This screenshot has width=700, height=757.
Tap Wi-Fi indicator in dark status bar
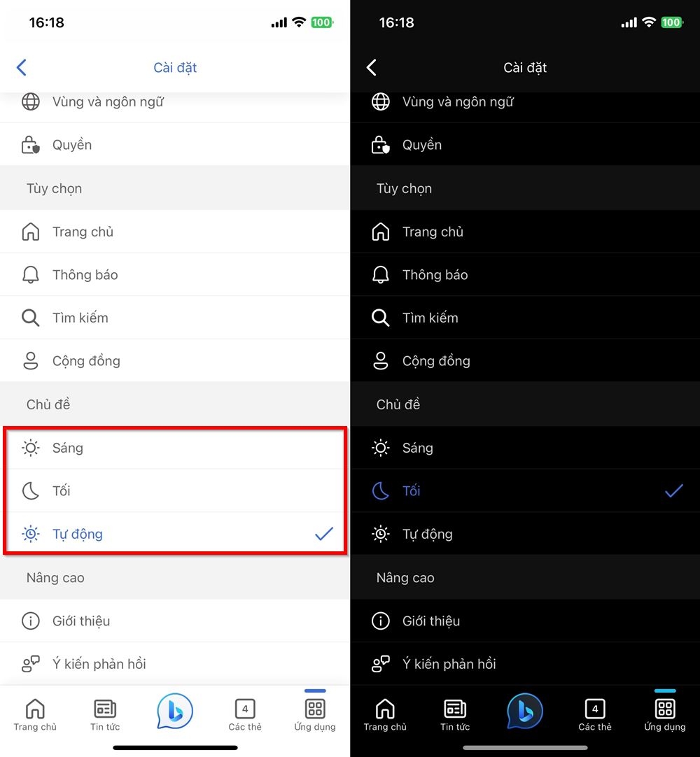(x=650, y=22)
